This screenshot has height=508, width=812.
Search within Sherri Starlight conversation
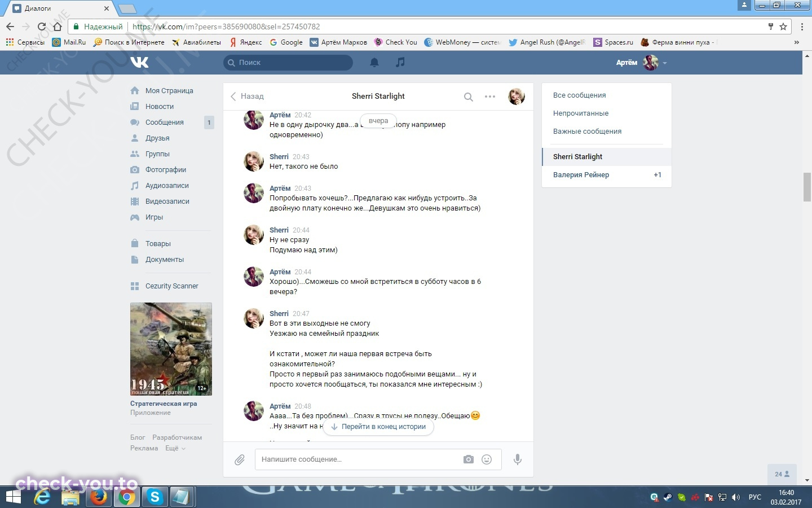pyautogui.click(x=468, y=97)
